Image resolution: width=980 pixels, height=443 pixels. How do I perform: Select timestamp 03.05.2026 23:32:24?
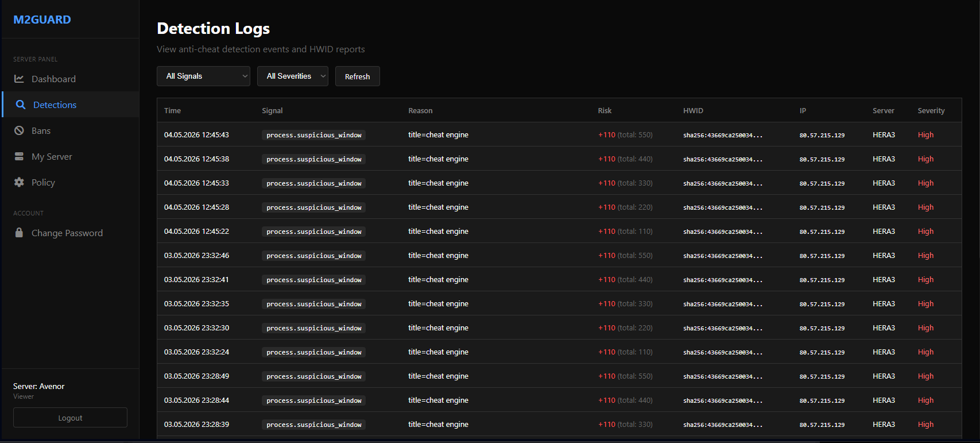tap(196, 352)
